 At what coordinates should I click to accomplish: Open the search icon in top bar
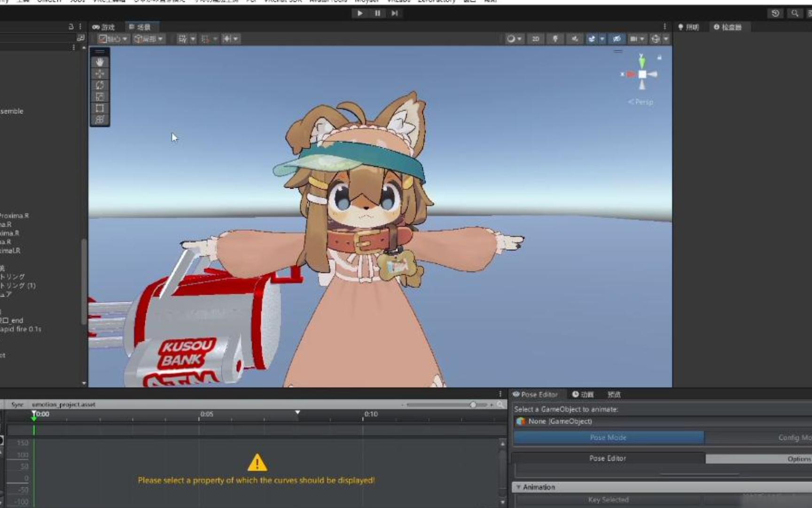pos(795,13)
